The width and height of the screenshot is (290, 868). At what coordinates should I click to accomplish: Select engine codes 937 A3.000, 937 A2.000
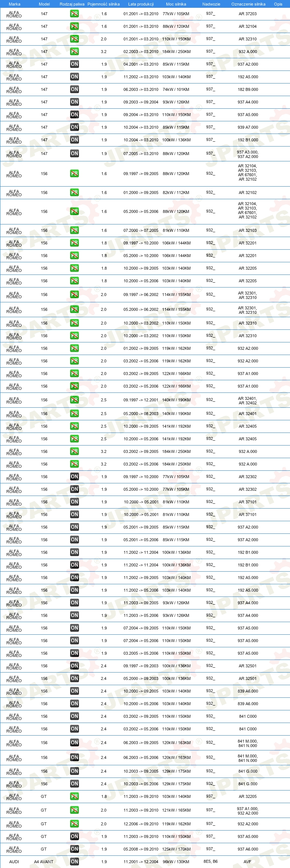[x=248, y=154]
